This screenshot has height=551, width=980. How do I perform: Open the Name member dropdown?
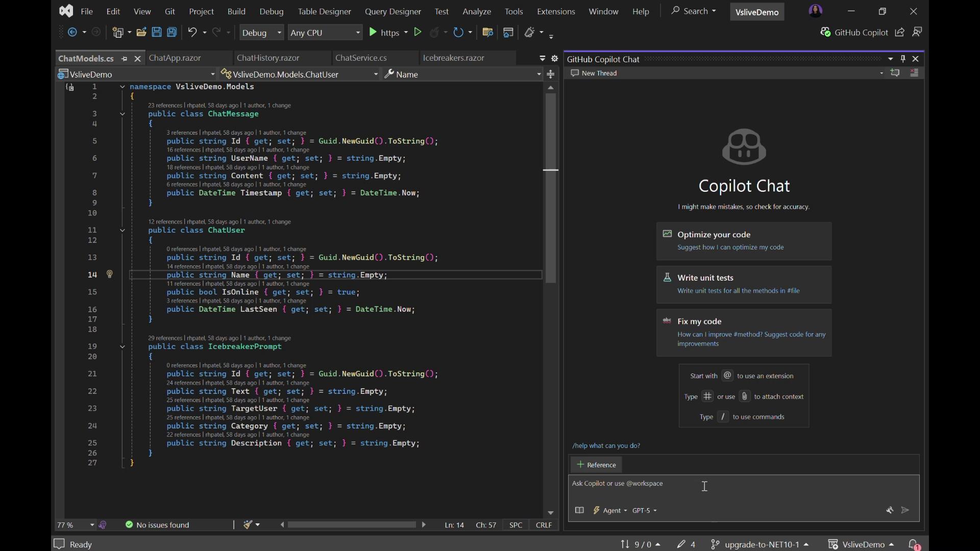[x=463, y=74]
